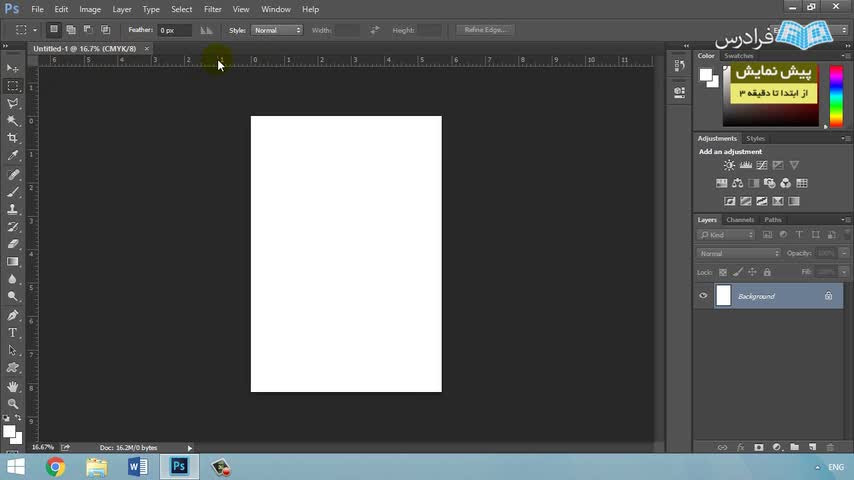Open the layer blending mode dropdown
Viewport: 854px width, 480px height.
739,253
